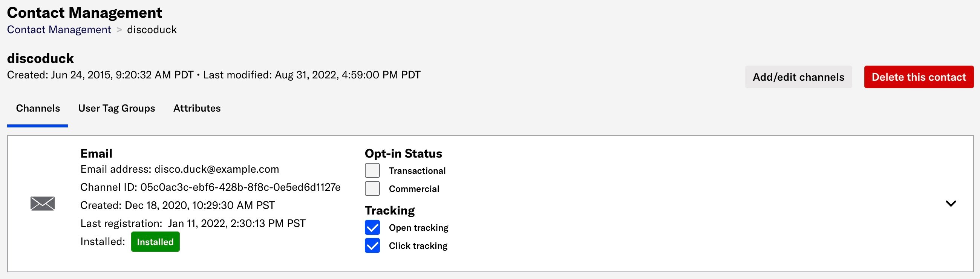Click the email envelope icon
Screen dimensions: 980x279
coord(43,204)
